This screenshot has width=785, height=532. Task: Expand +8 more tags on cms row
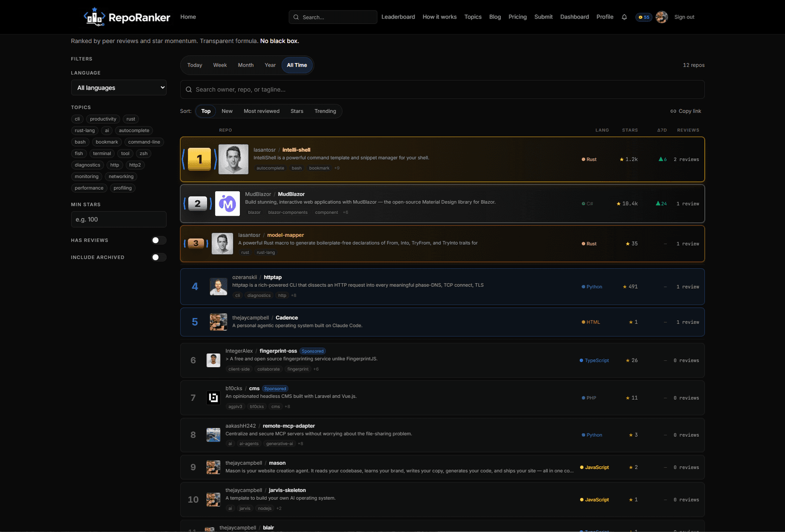tap(287, 406)
